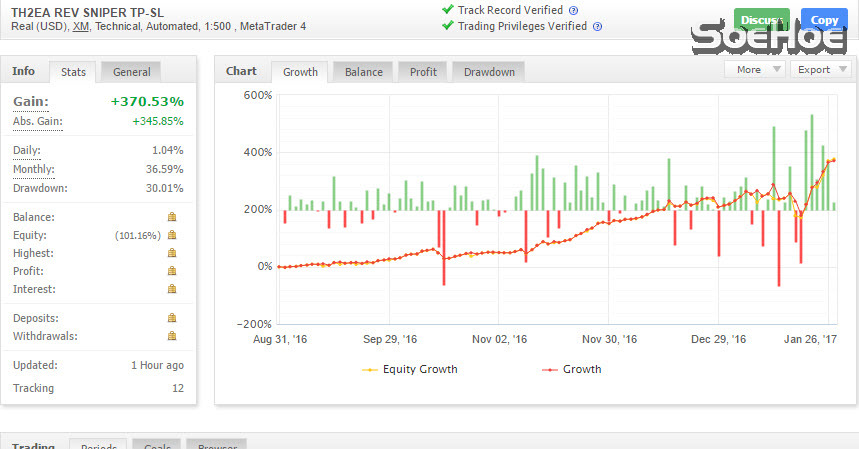The image size is (859, 449).
Task: Open help icon next to Trading Privileges Verified
Action: tap(597, 27)
